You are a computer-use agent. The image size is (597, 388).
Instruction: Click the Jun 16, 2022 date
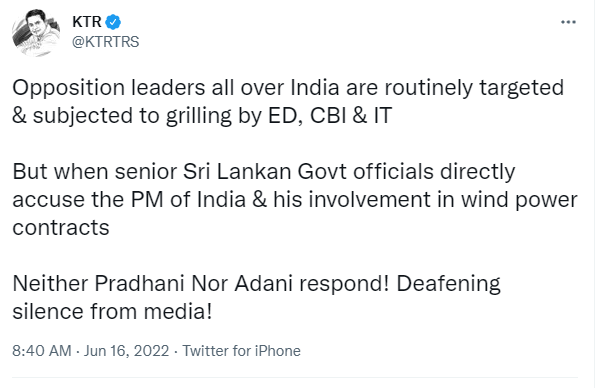point(126,351)
